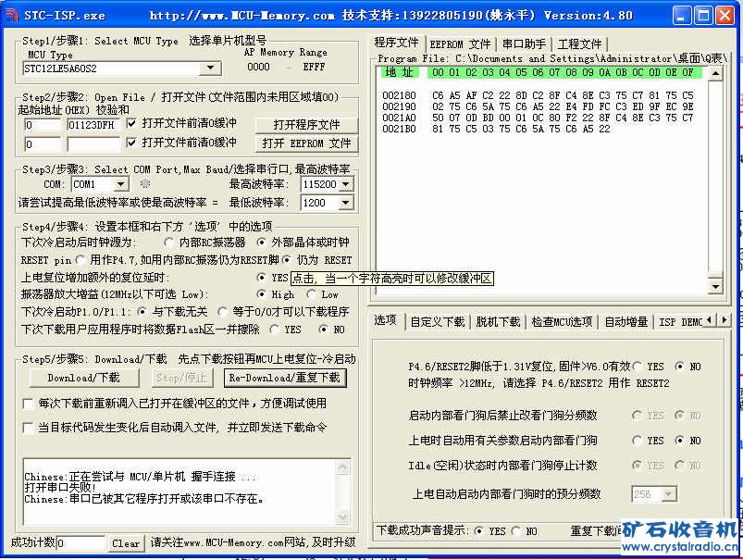Click the Clear counter button
The width and height of the screenshot is (743, 560).
[126, 543]
